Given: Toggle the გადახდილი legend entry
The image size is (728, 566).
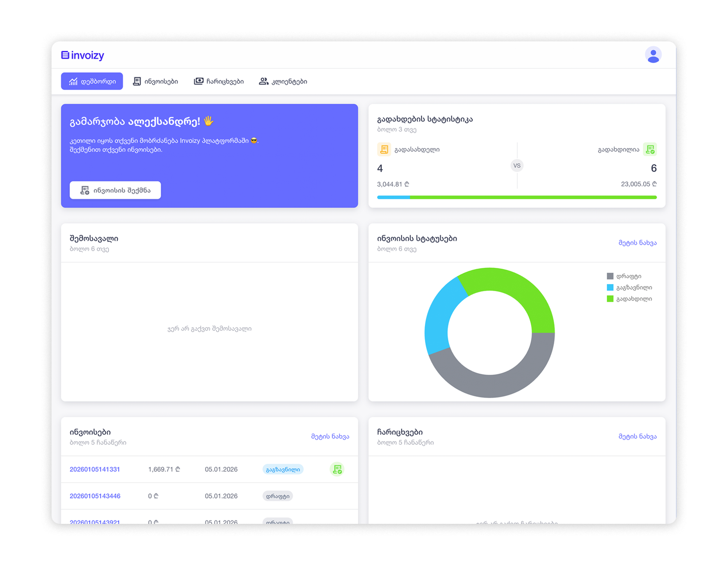Looking at the screenshot, I should [630, 299].
